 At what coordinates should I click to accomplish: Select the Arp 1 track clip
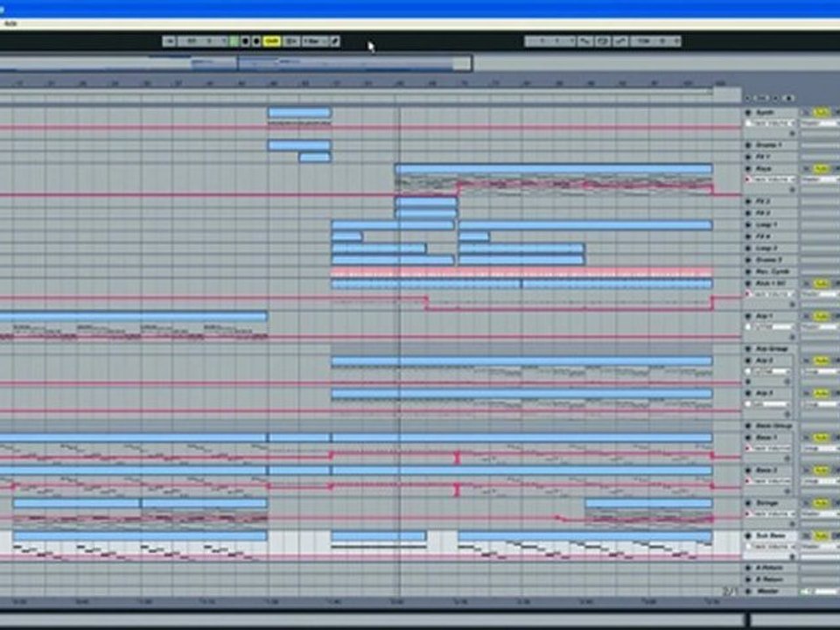pyautogui.click(x=133, y=317)
